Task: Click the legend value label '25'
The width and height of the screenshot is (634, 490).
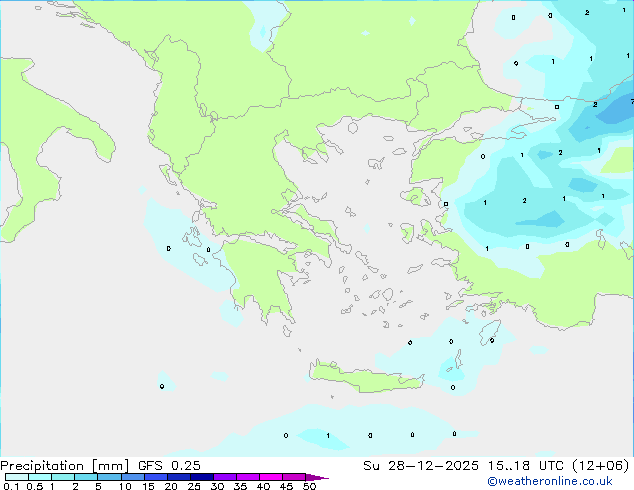Action: [x=194, y=486]
